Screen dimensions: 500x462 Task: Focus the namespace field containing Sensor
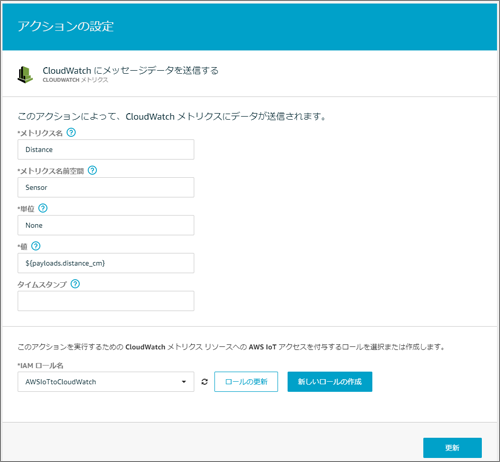coord(106,187)
